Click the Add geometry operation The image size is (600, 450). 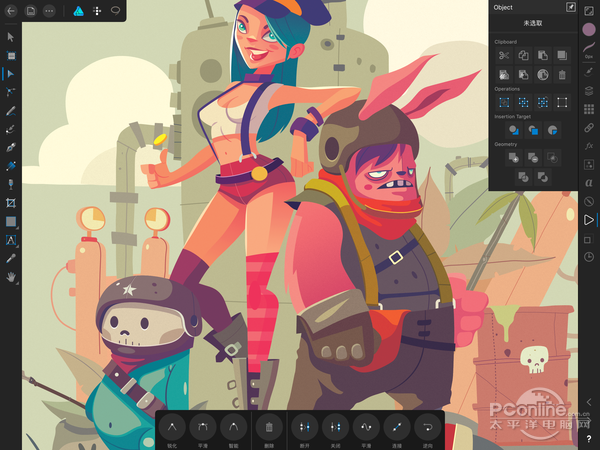pyautogui.click(x=514, y=158)
